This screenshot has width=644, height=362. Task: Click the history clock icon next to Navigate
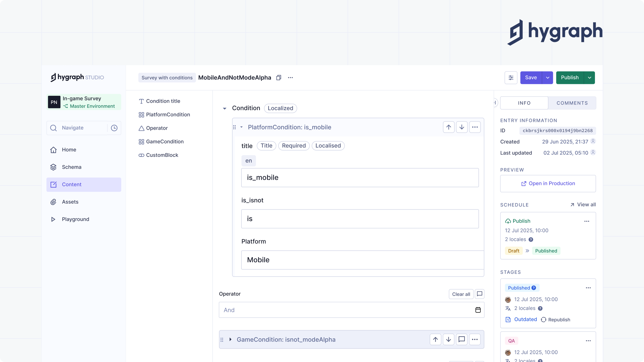click(114, 128)
